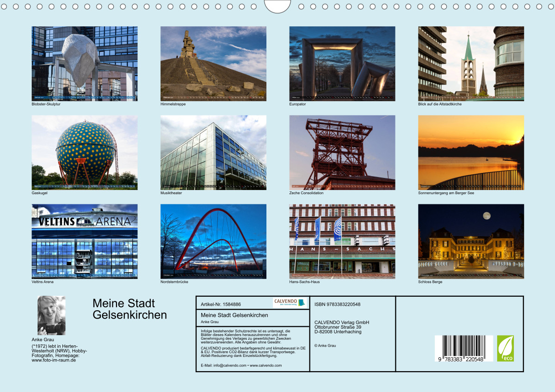Click the 'Musiktheater' caption
555x392 pixels.
pos(171,193)
